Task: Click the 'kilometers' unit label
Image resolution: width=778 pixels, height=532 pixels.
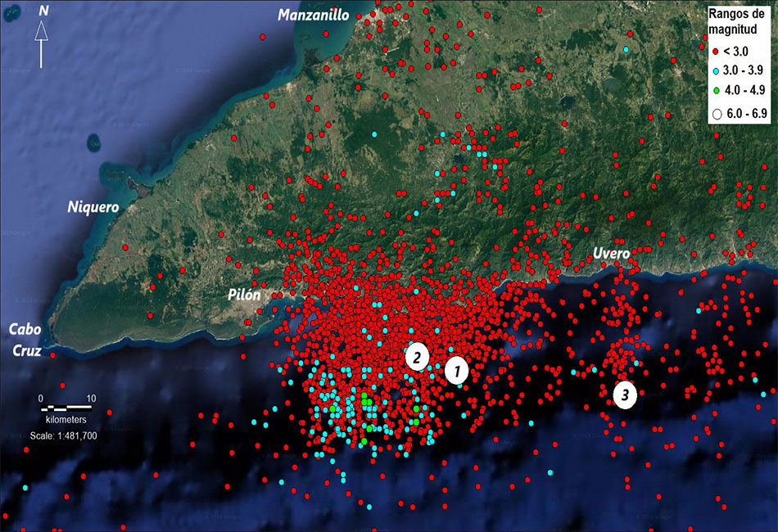Action: 66,418
